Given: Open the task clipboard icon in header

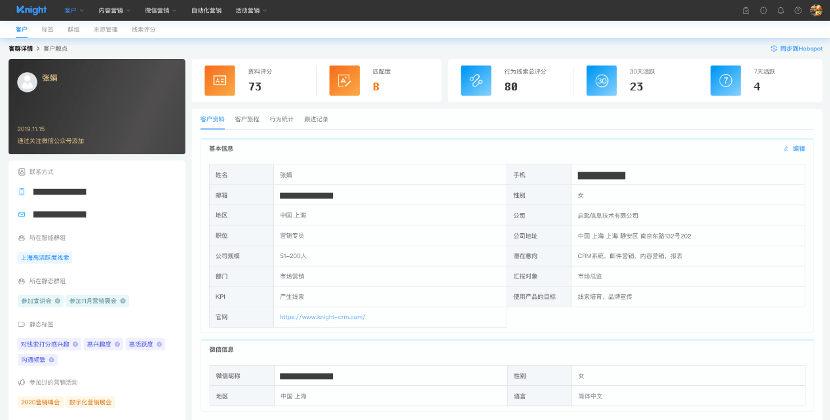Looking at the screenshot, I should [746, 11].
